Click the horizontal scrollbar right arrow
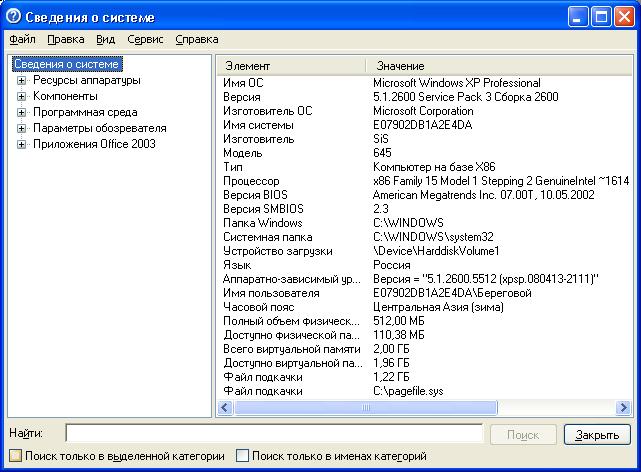This screenshot has width=641, height=472. pos(623,407)
